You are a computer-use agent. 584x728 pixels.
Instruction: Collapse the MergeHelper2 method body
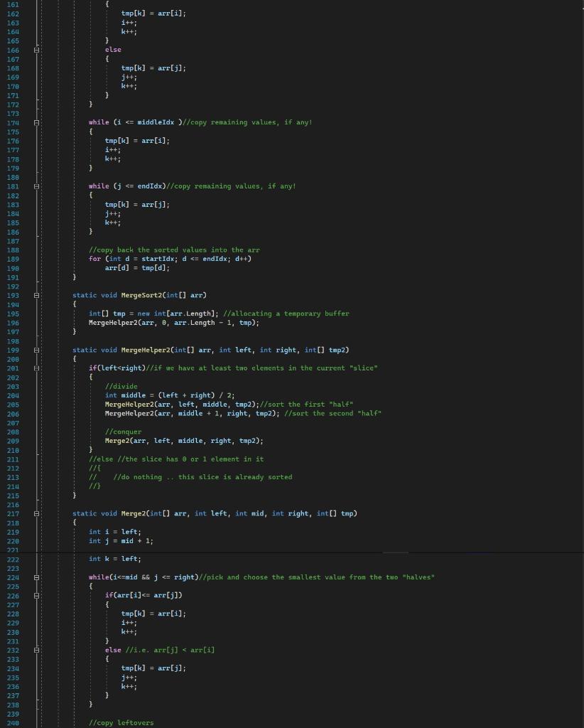pyautogui.click(x=36, y=350)
